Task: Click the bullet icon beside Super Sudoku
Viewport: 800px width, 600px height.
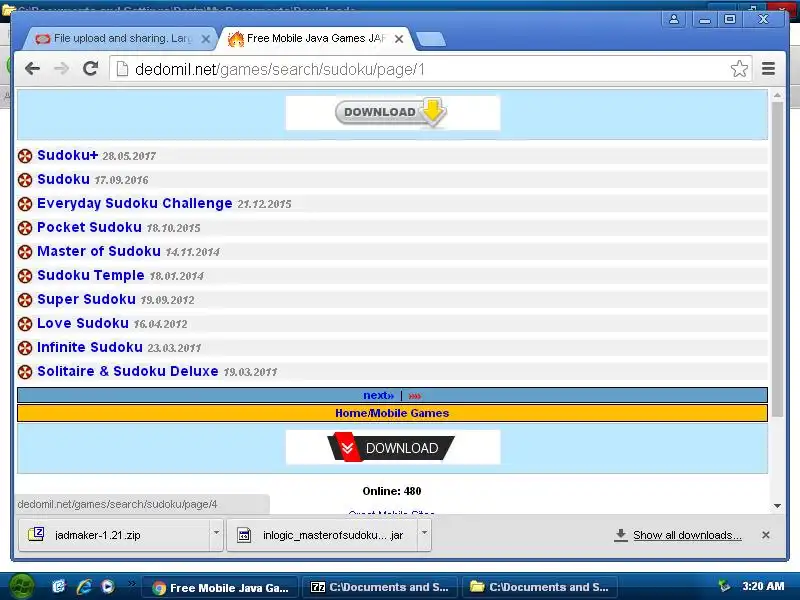Action: 25,299
